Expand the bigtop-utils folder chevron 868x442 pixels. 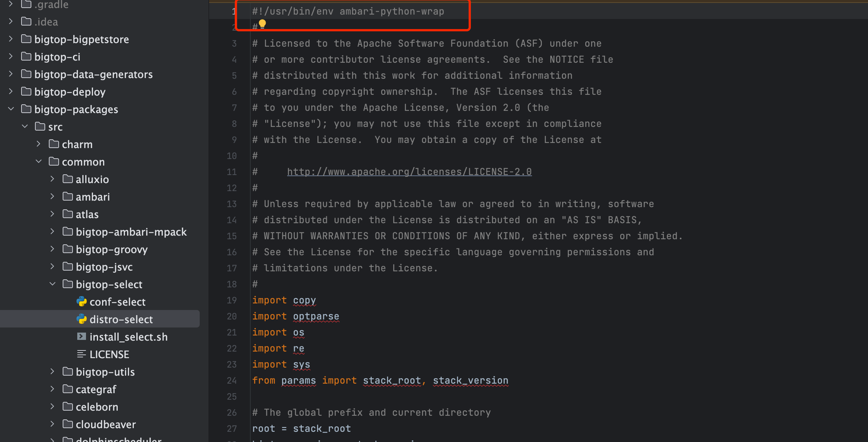52,371
